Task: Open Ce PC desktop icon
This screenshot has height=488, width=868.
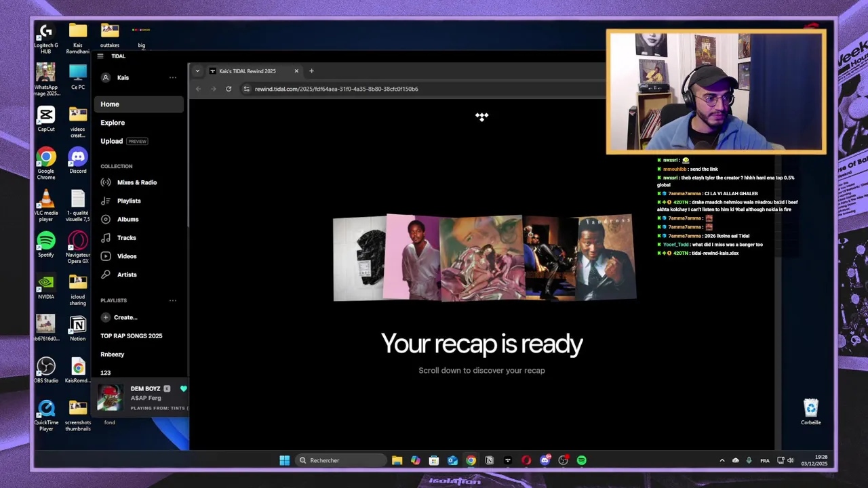Action: click(78, 77)
